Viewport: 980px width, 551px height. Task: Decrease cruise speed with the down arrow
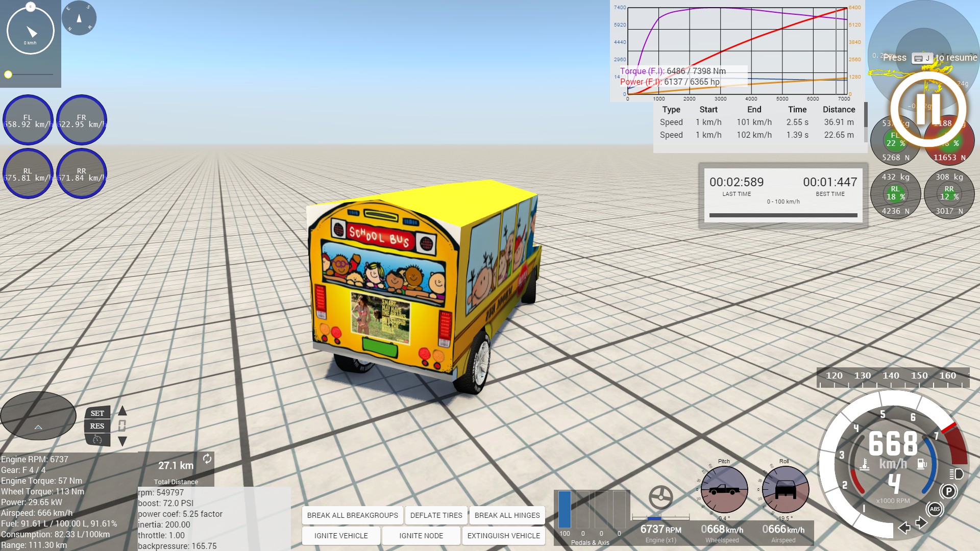point(122,441)
